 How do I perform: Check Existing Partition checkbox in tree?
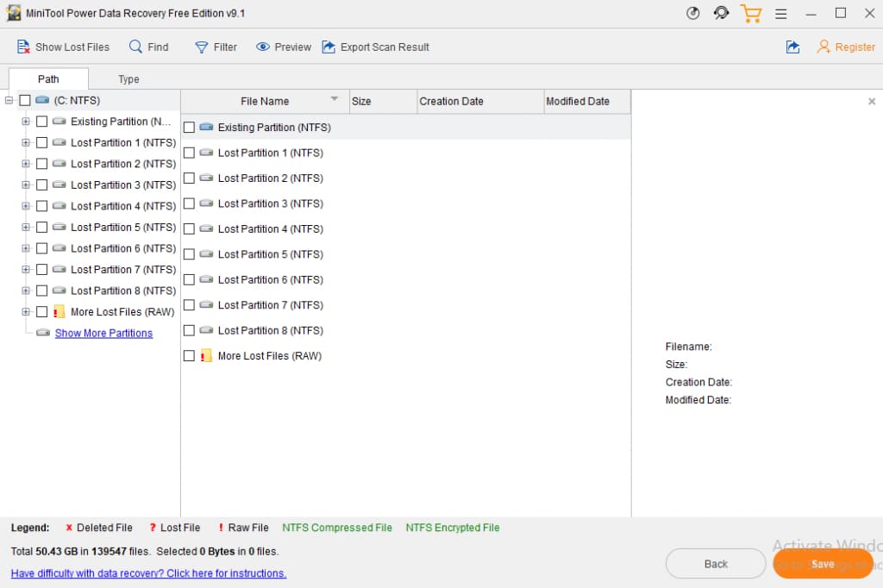(41, 121)
